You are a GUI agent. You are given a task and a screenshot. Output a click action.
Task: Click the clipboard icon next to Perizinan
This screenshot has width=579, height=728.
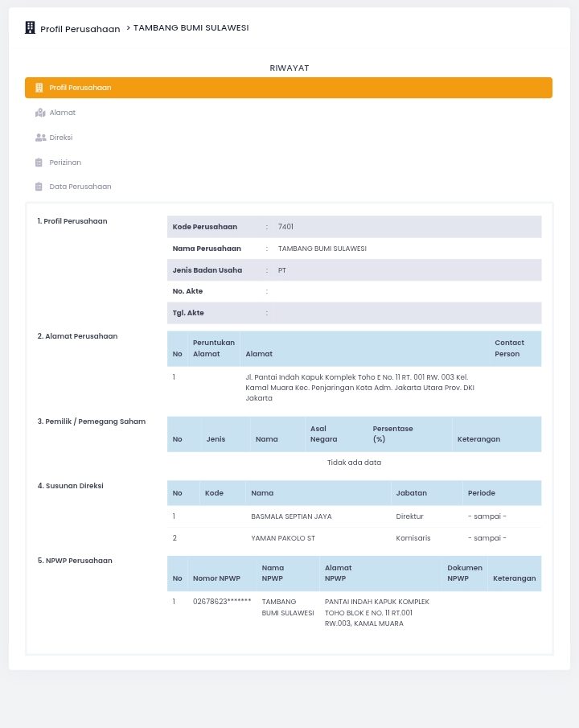(39, 162)
